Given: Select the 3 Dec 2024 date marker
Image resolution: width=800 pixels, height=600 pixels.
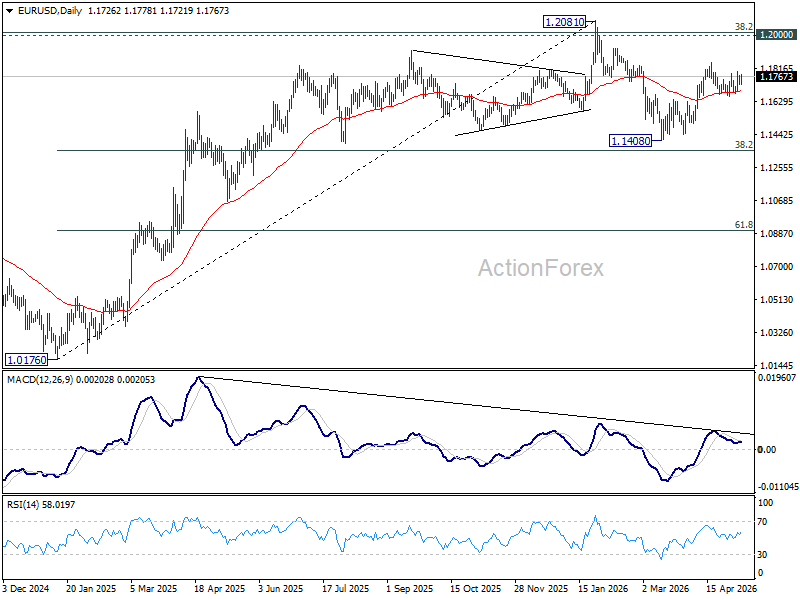Looking at the screenshot, I should [x=26, y=588].
